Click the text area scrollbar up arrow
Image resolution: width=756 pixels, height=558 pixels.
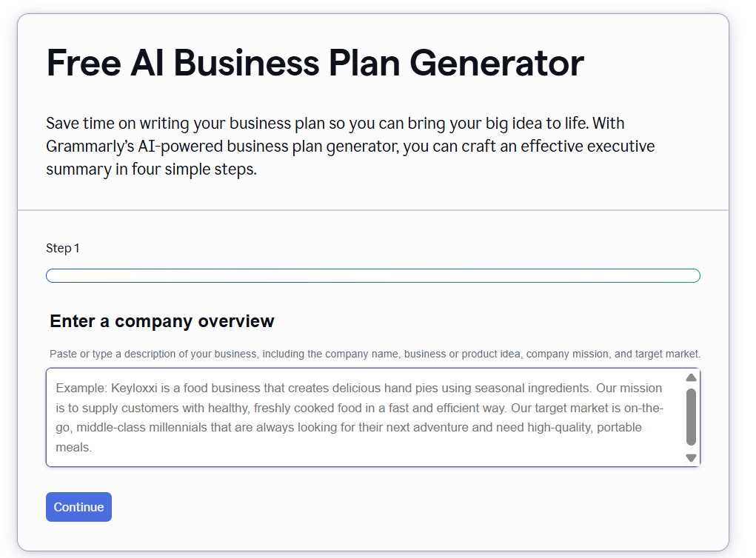coord(691,377)
